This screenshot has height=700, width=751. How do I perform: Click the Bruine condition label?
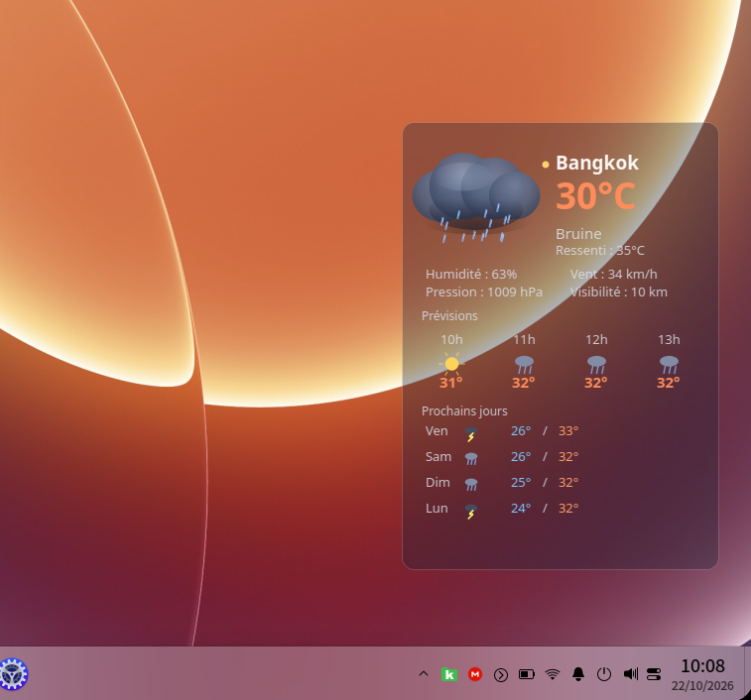(578, 234)
